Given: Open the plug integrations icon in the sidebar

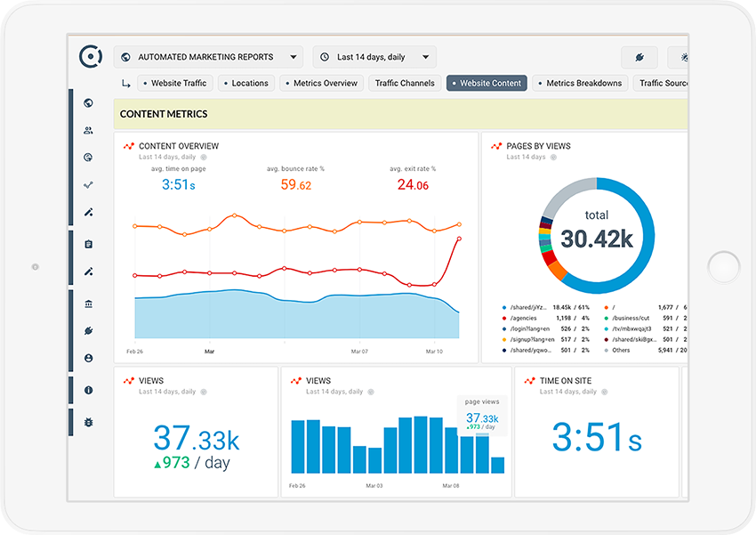Looking at the screenshot, I should pyautogui.click(x=88, y=331).
